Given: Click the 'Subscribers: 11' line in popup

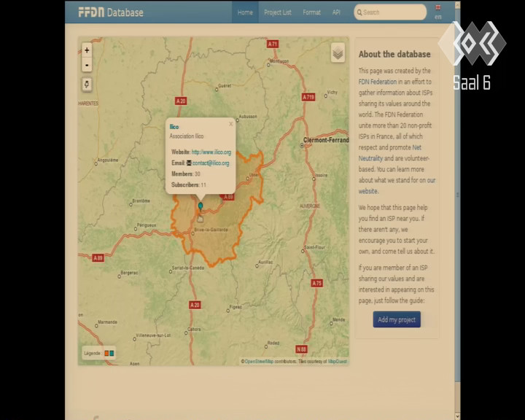Looking at the screenshot, I should pos(189,184).
